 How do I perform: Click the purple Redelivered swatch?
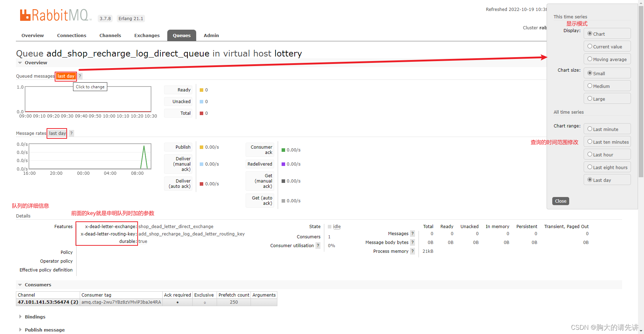[283, 164]
